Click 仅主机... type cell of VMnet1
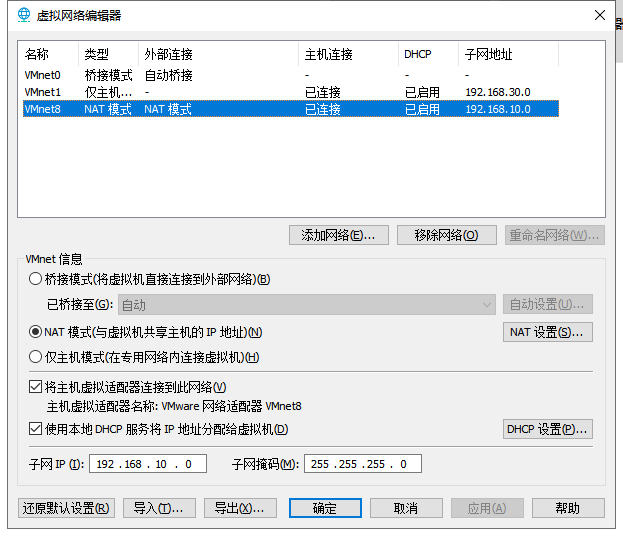The width and height of the screenshot is (623, 536). [108, 92]
